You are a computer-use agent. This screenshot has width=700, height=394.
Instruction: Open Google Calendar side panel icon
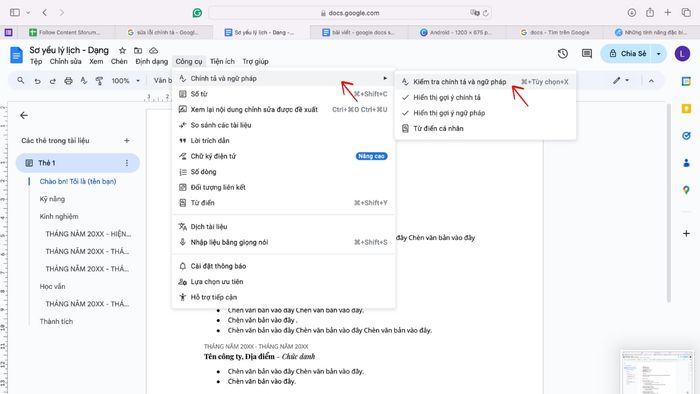[x=687, y=81]
